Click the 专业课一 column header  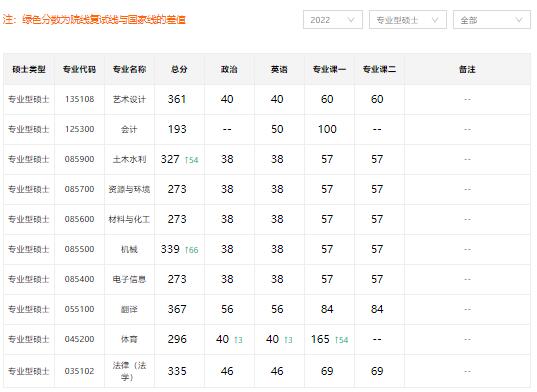pyautogui.click(x=329, y=69)
